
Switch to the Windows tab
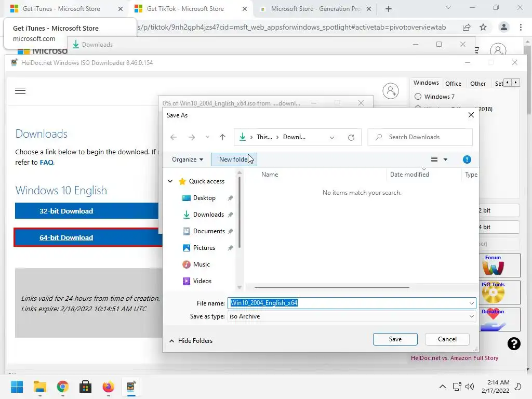click(426, 83)
